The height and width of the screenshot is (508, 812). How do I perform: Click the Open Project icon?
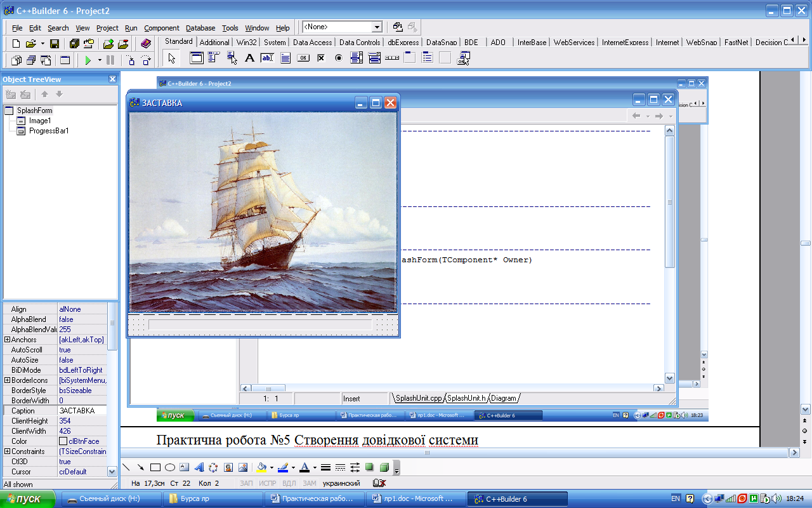[88, 44]
